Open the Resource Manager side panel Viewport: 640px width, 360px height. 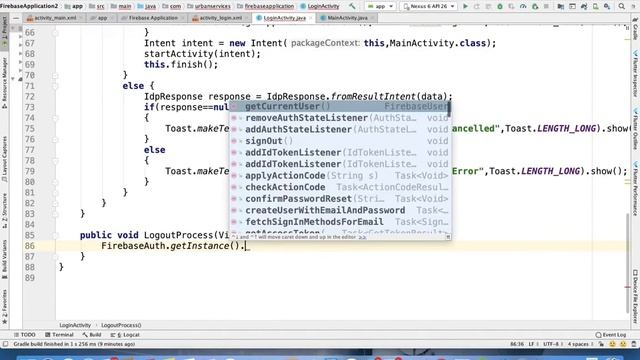pyautogui.click(x=4, y=83)
